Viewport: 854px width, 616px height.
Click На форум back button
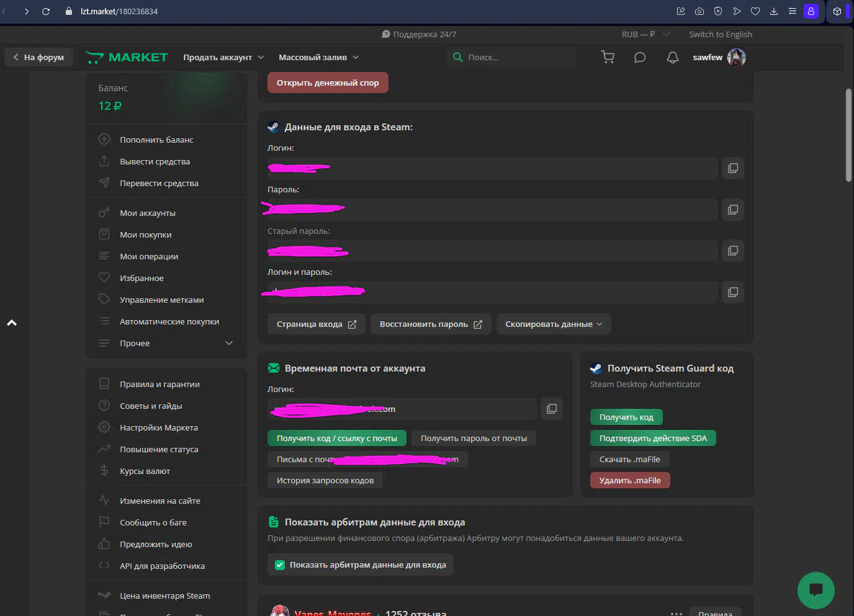click(x=38, y=57)
